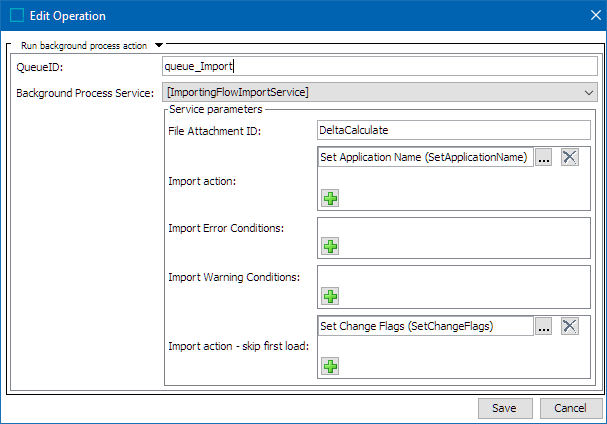This screenshot has width=607, height=424.
Task: Save the operation
Action: tap(505, 408)
